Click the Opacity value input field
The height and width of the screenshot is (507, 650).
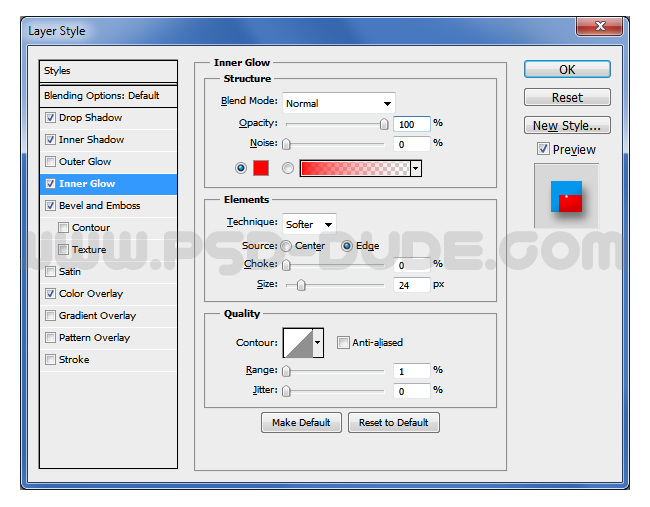click(411, 124)
